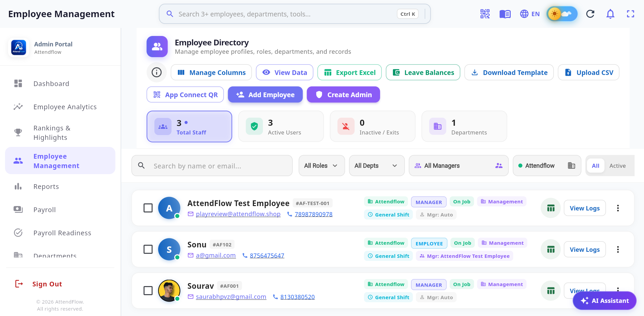Screen dimensions: 644x316
Task: Open the All Managers filter dropdown
Action: 459,165
